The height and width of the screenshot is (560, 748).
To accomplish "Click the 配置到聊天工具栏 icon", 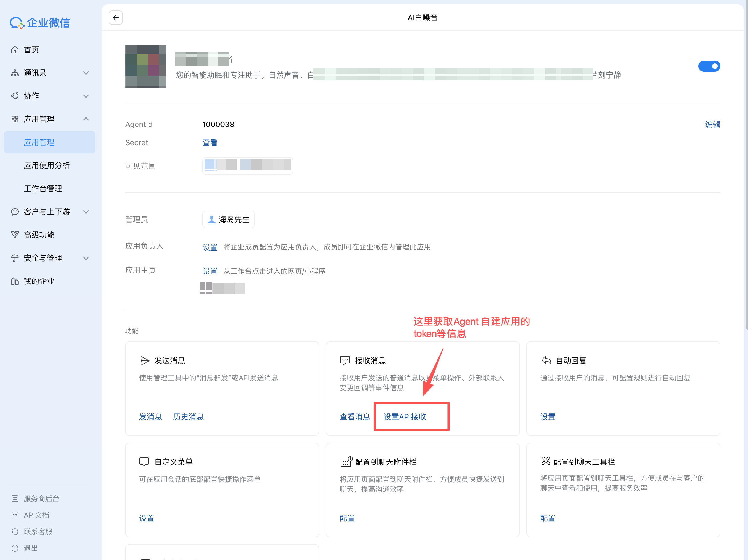I will pos(546,461).
